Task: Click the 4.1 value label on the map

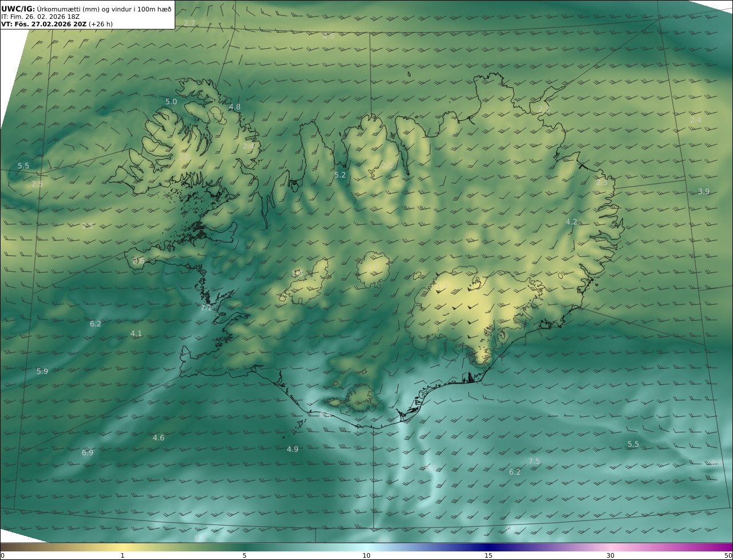Action: 136,333
